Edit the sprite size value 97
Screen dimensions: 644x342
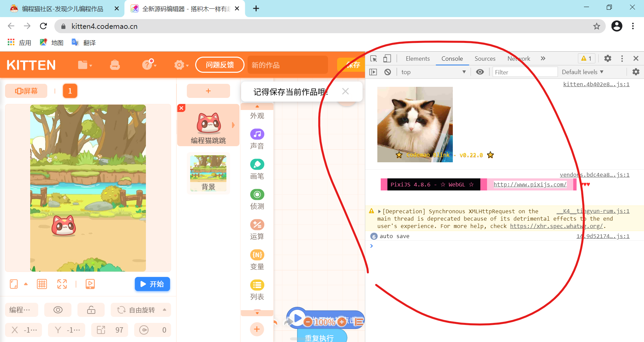pyautogui.click(x=110, y=330)
